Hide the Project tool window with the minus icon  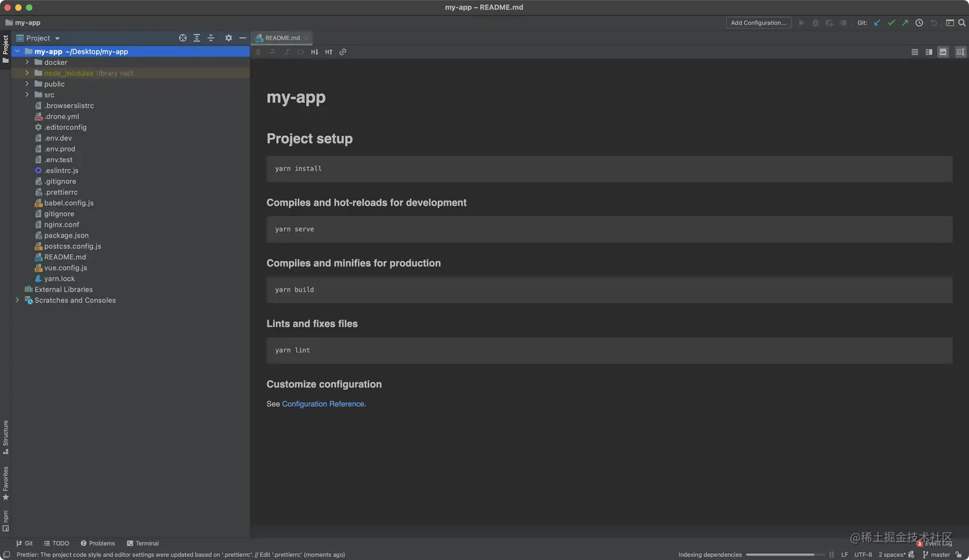pyautogui.click(x=242, y=38)
